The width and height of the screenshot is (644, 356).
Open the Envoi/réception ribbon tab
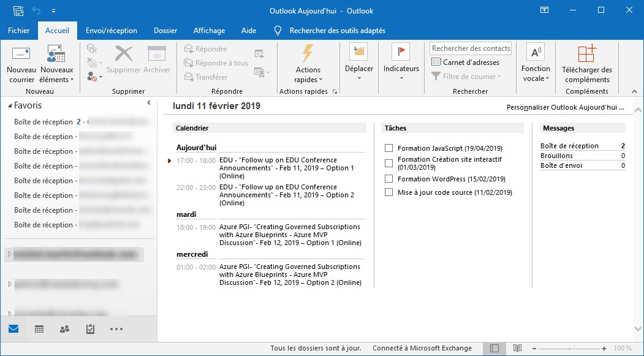coord(111,31)
